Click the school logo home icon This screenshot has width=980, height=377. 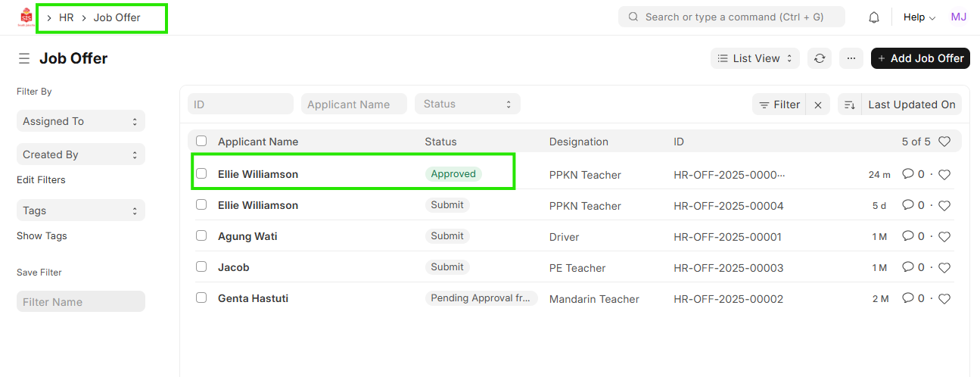point(26,17)
